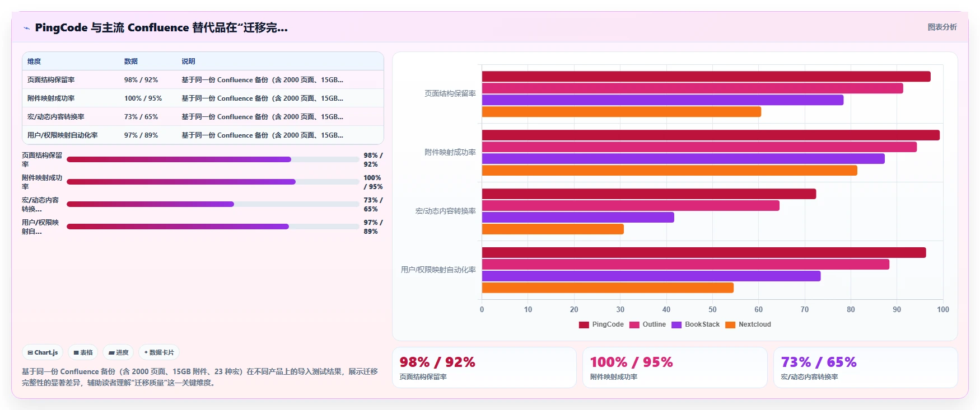Click the description text in the 宏/动态内容转换率 table row

pyautogui.click(x=262, y=117)
